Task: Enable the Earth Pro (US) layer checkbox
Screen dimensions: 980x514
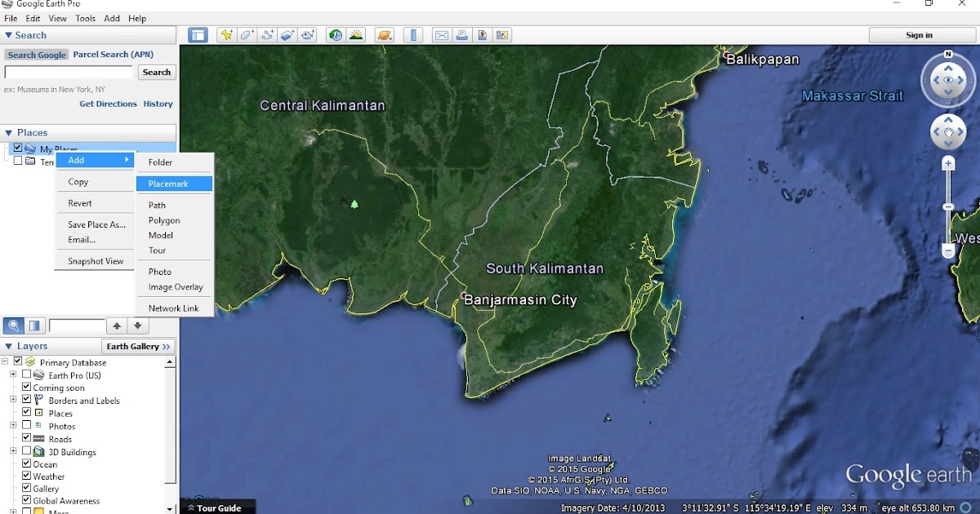Action: (26, 374)
